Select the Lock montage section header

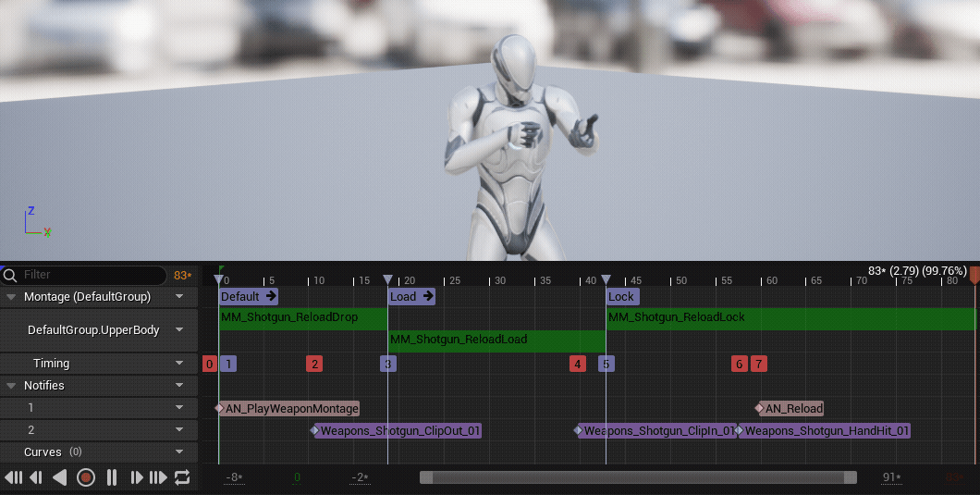pos(621,297)
